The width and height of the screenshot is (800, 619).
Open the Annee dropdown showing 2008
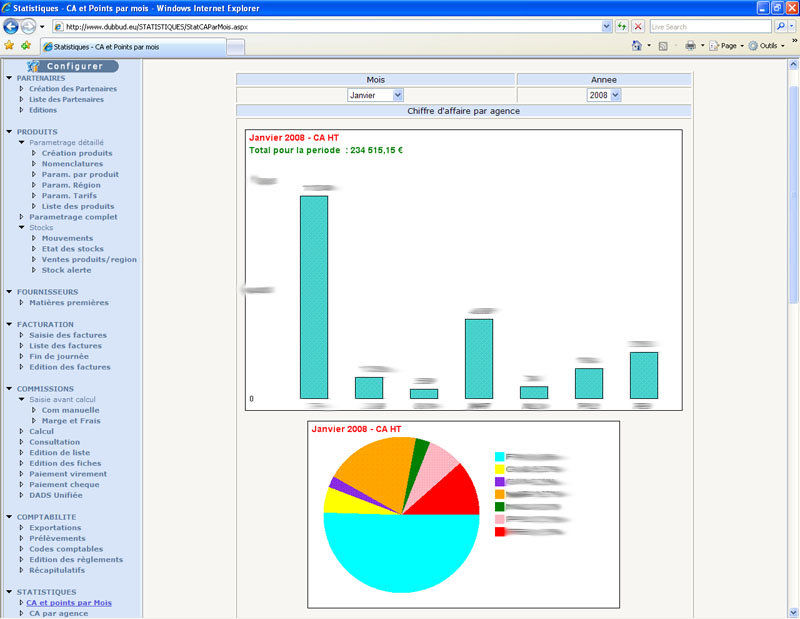coord(604,95)
